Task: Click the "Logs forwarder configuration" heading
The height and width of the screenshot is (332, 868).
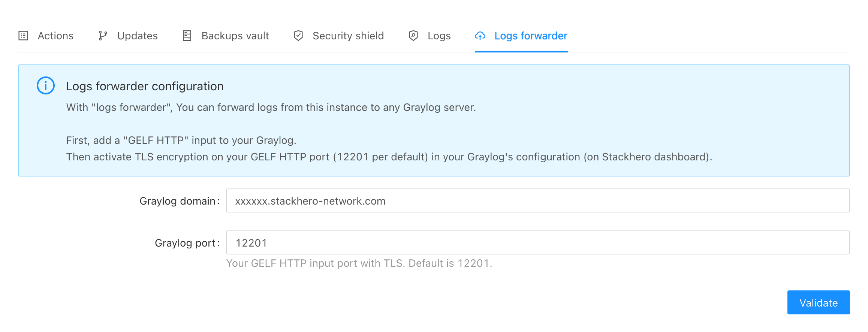Action: click(145, 86)
